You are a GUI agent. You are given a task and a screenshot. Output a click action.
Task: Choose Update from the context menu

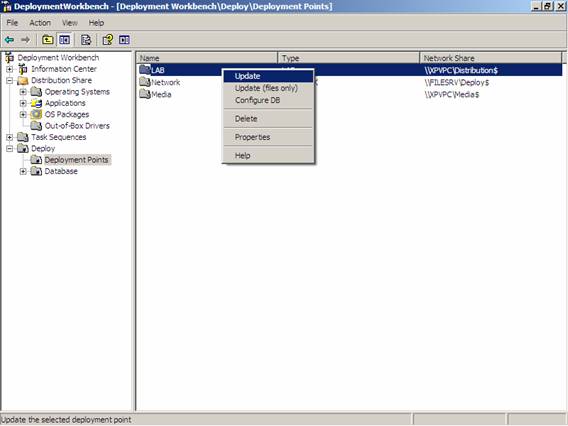point(268,76)
